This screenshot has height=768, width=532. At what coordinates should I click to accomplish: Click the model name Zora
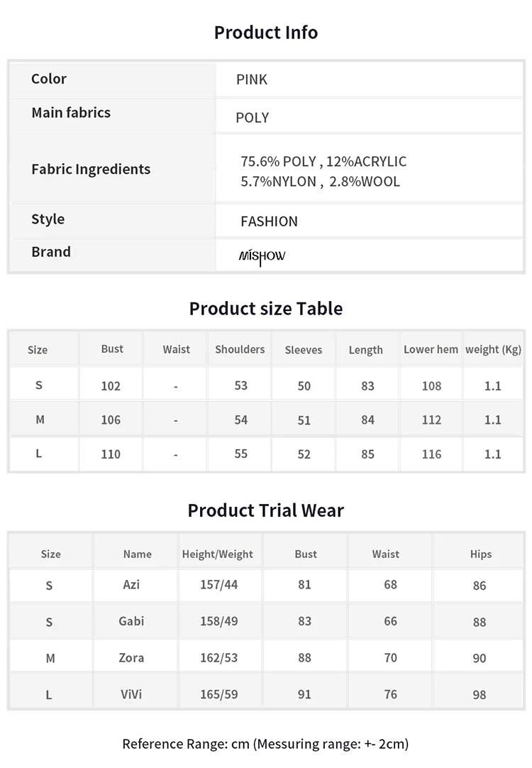(x=131, y=657)
